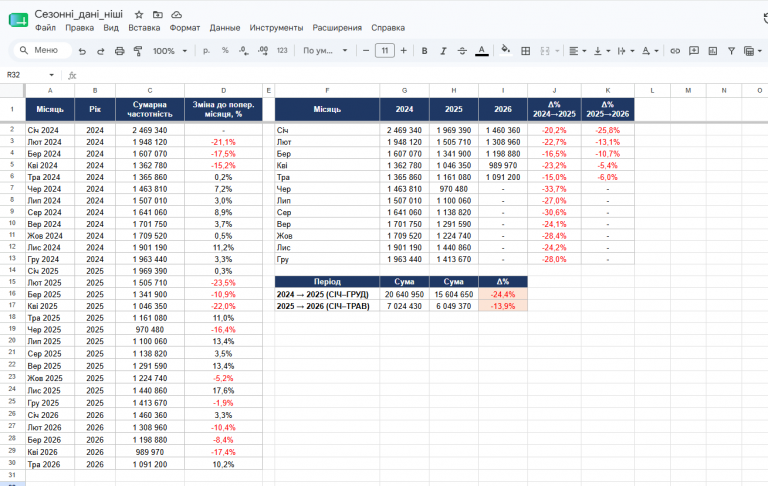Select the Paint format tool
Image resolution: width=768 pixels, height=486 pixels.
(x=138, y=51)
